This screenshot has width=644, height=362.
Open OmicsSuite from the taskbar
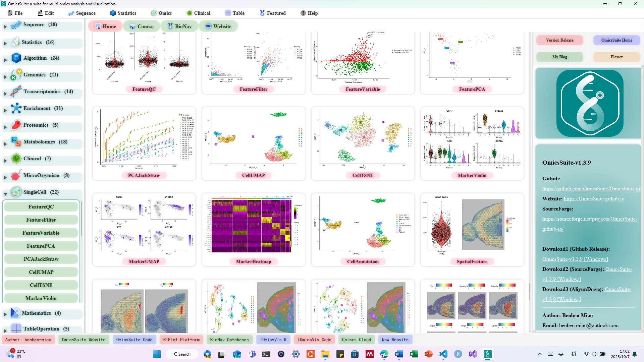(487, 354)
